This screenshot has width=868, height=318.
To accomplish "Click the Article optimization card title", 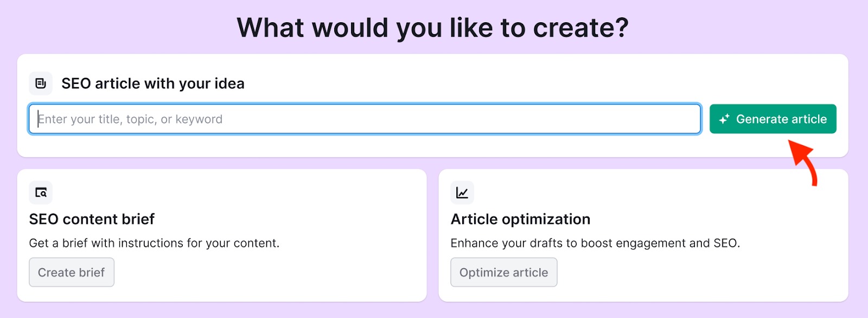I will point(520,219).
